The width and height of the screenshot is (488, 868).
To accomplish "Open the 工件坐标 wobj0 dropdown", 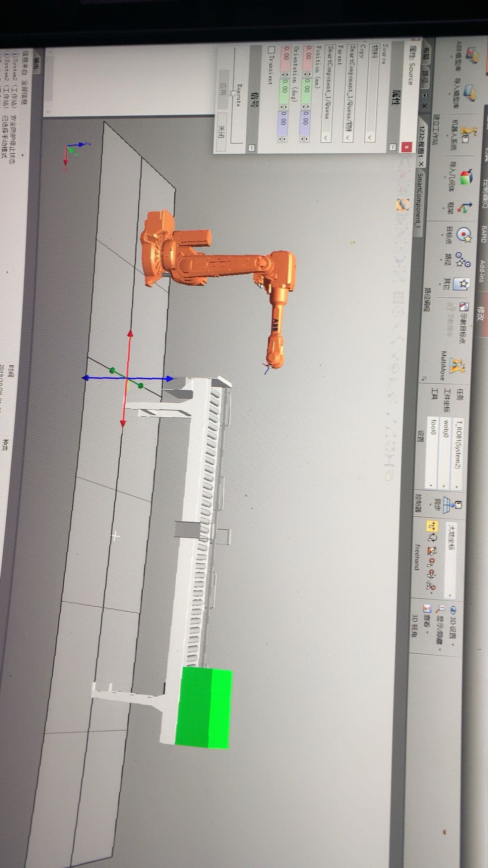I will click(x=445, y=453).
